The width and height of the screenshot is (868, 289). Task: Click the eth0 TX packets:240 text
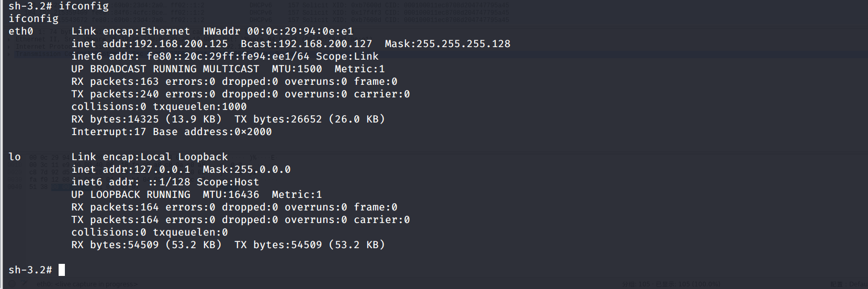pos(115,94)
